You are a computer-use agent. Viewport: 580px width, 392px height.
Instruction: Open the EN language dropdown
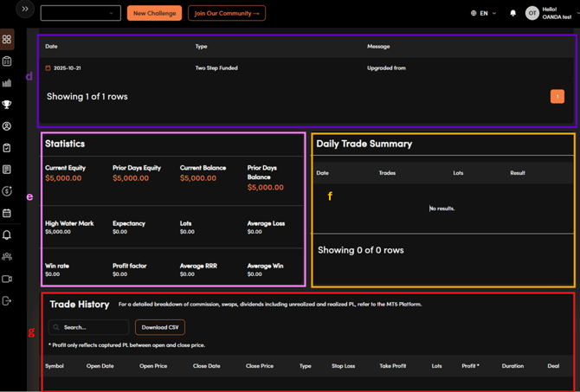tap(484, 13)
